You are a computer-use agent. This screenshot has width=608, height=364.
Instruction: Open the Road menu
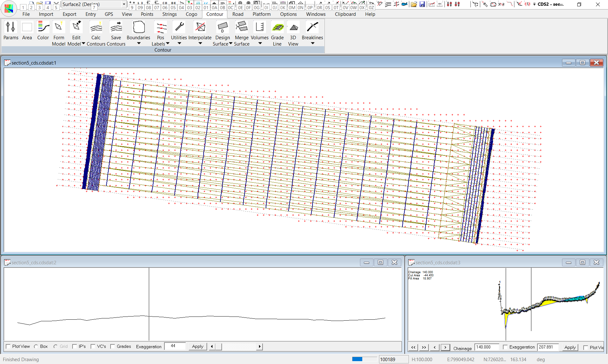click(x=238, y=14)
